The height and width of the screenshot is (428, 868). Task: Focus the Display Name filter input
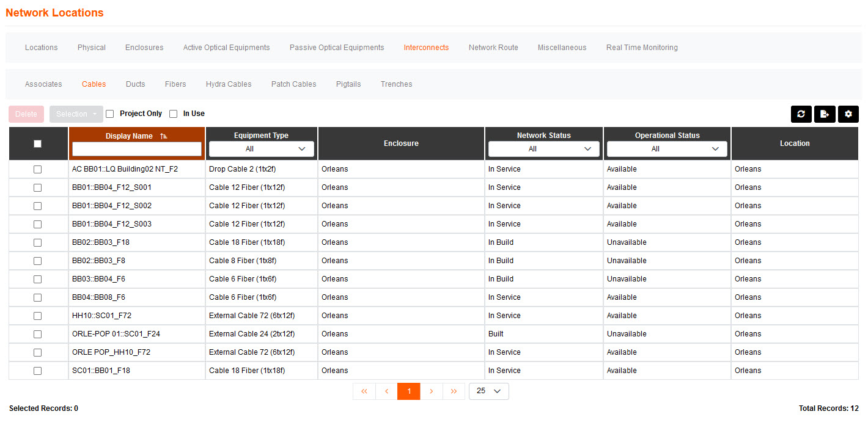[x=137, y=149]
